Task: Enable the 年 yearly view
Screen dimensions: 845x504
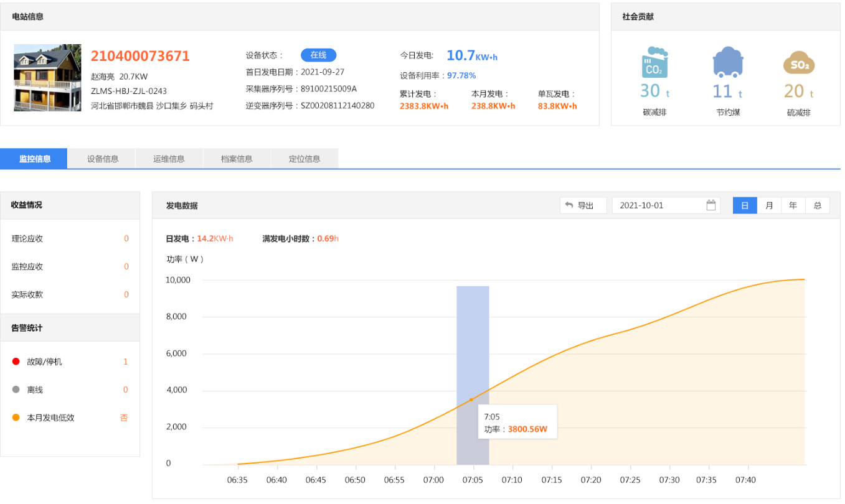Action: click(793, 205)
